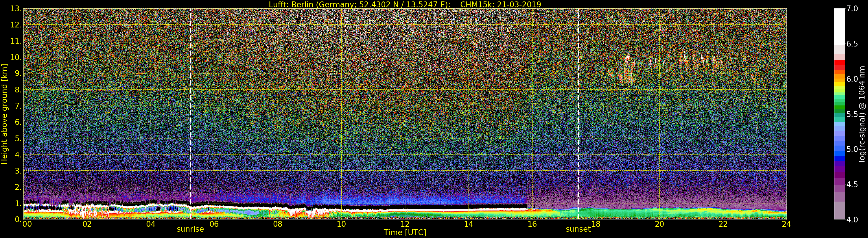
Task: Click the "13." height axis tick label
Action: tap(16, 9)
